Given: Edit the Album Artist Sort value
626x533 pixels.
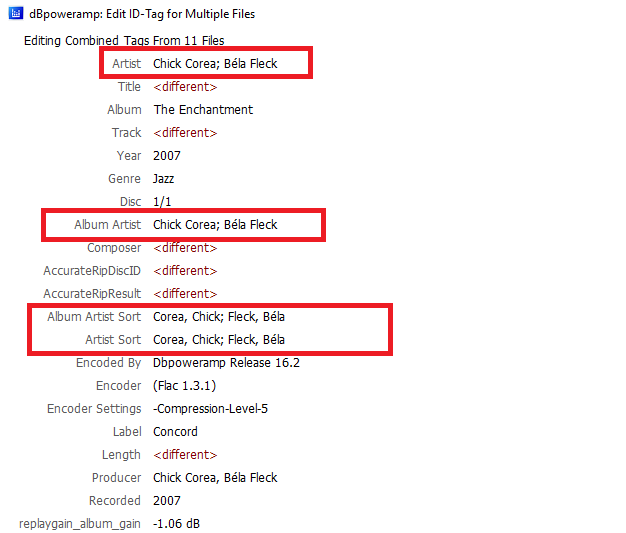Looking at the screenshot, I should click(x=219, y=317).
